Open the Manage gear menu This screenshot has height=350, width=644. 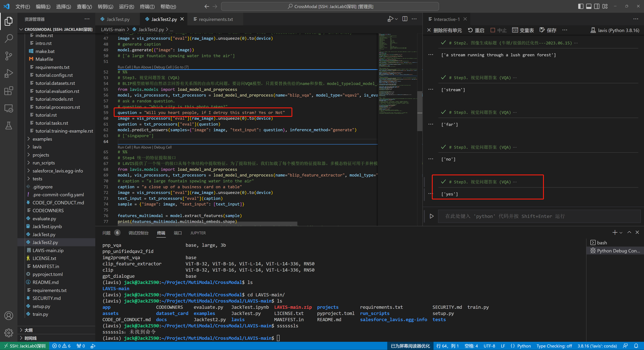[9, 333]
